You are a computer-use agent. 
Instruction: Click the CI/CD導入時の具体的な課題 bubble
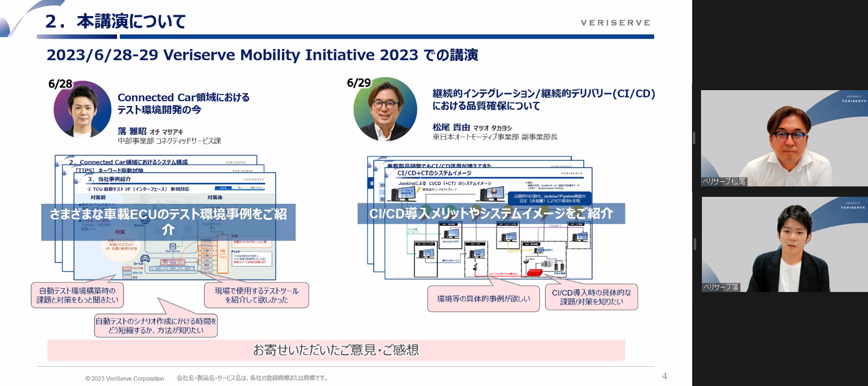(x=591, y=297)
